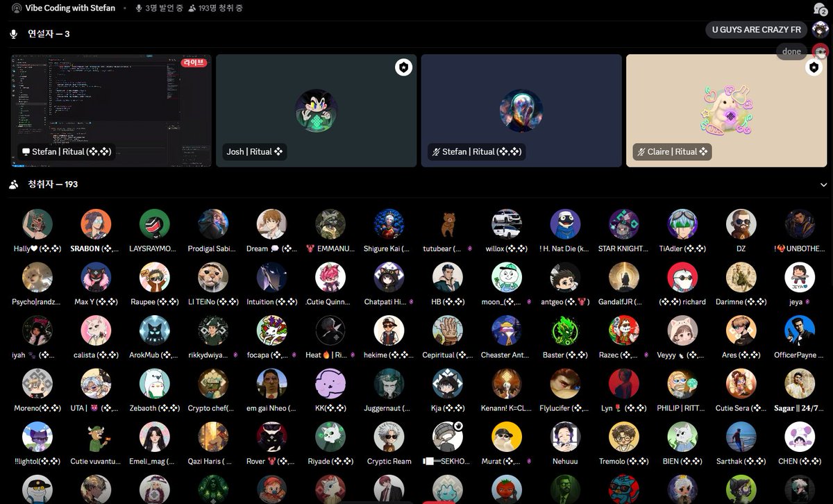Open Stefan's live screen share stream tile

coord(111,111)
